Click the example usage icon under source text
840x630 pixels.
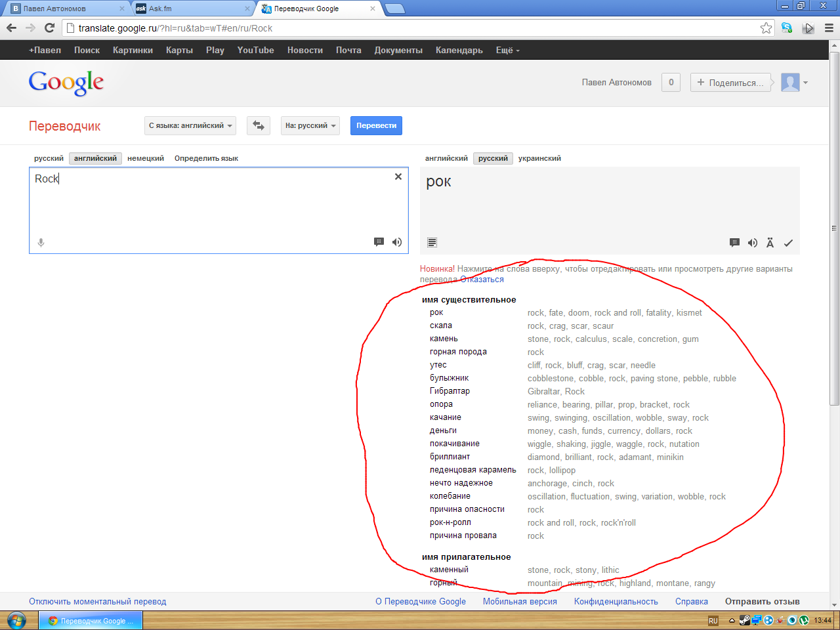pos(379,242)
